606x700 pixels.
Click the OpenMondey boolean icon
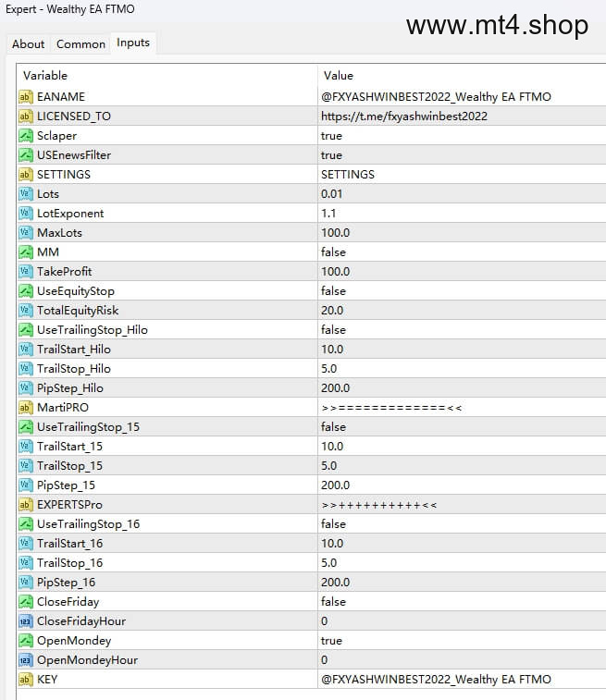26,641
